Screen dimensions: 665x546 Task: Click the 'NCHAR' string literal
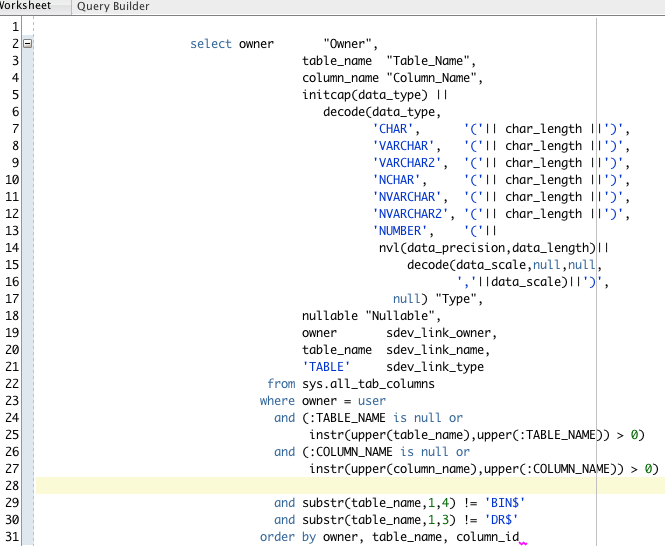tap(396, 179)
